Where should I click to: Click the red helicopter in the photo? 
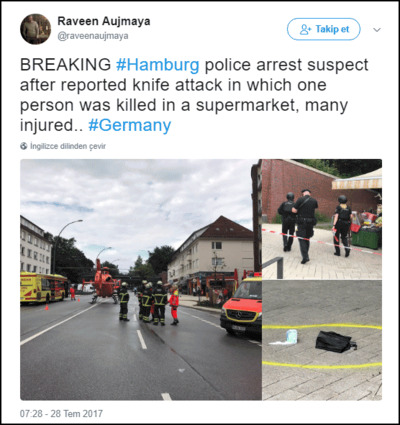click(x=103, y=282)
